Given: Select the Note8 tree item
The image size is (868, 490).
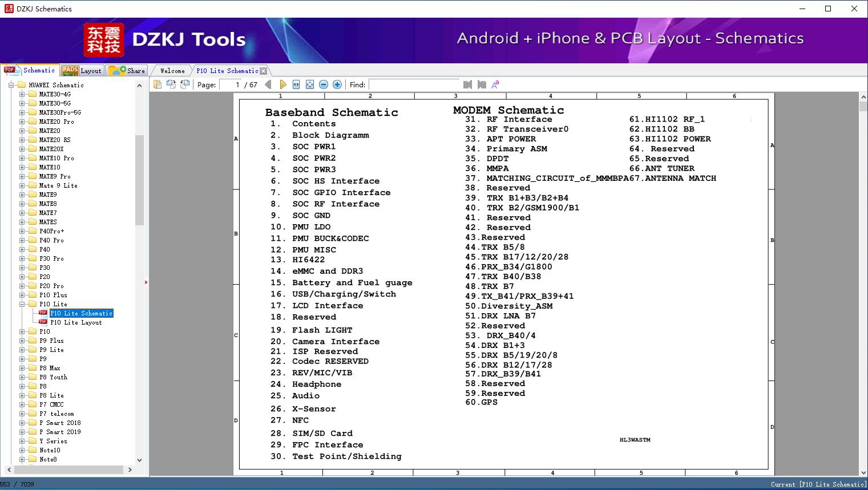Looking at the screenshot, I should click(48, 459).
